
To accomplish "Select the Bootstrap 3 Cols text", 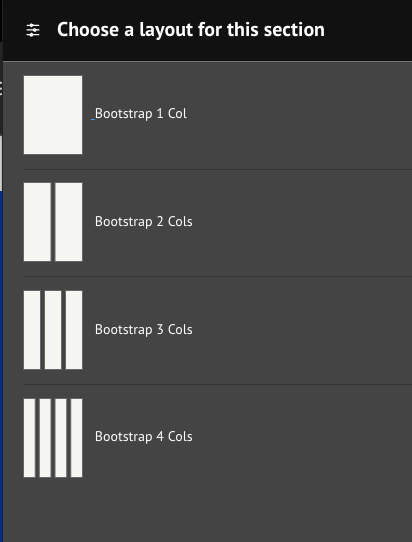I will pyautogui.click(x=143, y=329).
